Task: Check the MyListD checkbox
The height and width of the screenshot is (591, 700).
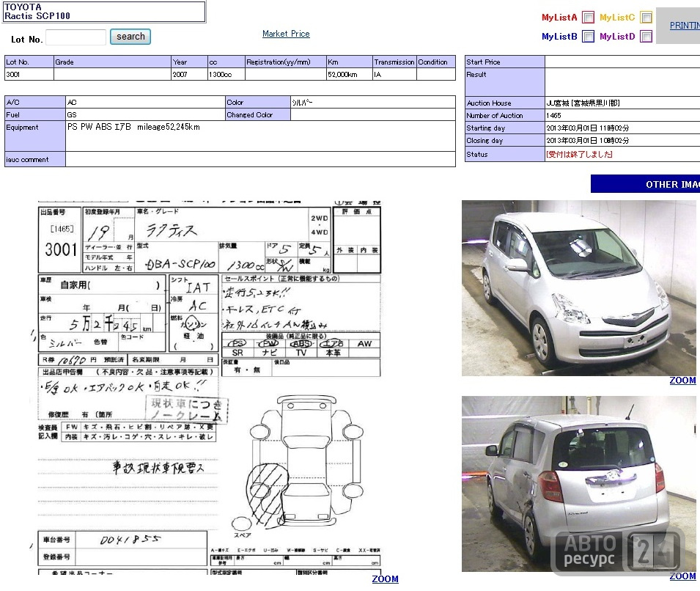Action: pos(646,36)
